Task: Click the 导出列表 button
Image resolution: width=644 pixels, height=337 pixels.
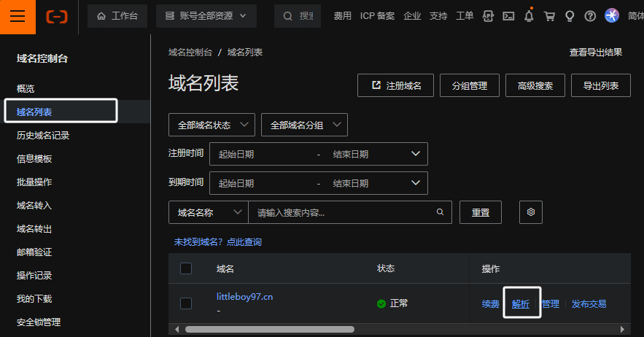Action: pos(601,85)
